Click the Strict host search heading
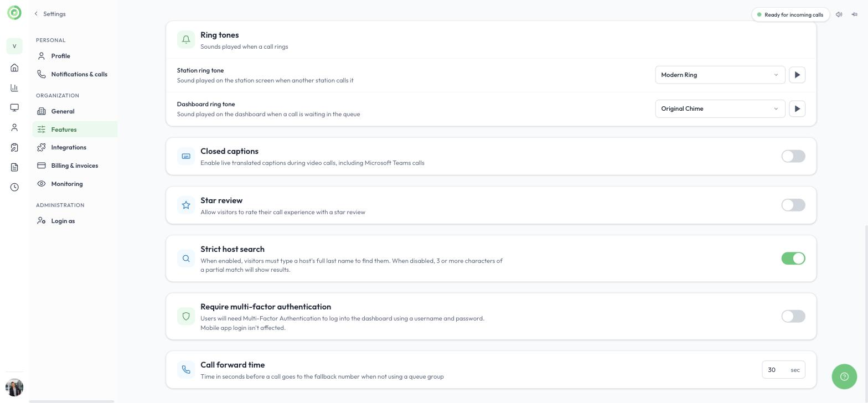868x403 pixels. point(232,249)
